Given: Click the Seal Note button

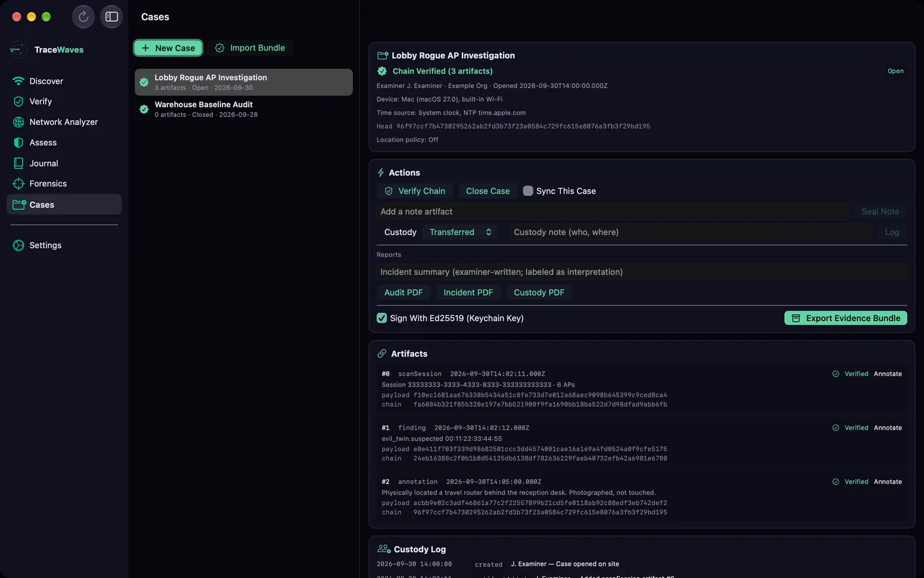Looking at the screenshot, I should 880,211.
